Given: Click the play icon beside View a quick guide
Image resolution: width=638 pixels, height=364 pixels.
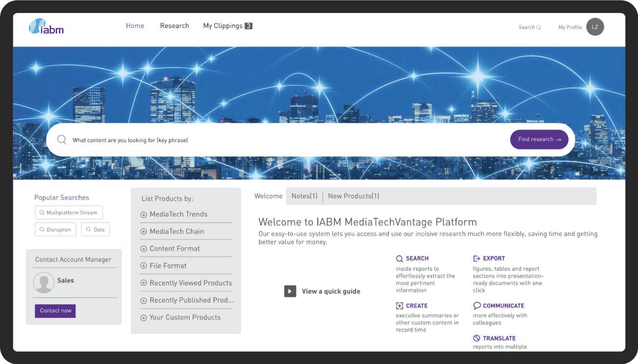Looking at the screenshot, I should click(290, 291).
